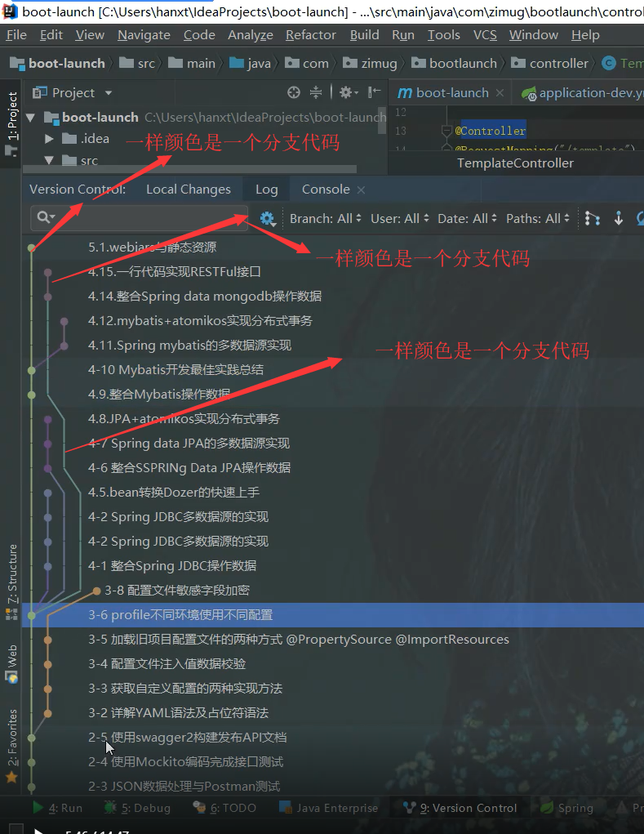This screenshot has width=644, height=834.
Task: Open the log settings gear icon
Action: 267,219
